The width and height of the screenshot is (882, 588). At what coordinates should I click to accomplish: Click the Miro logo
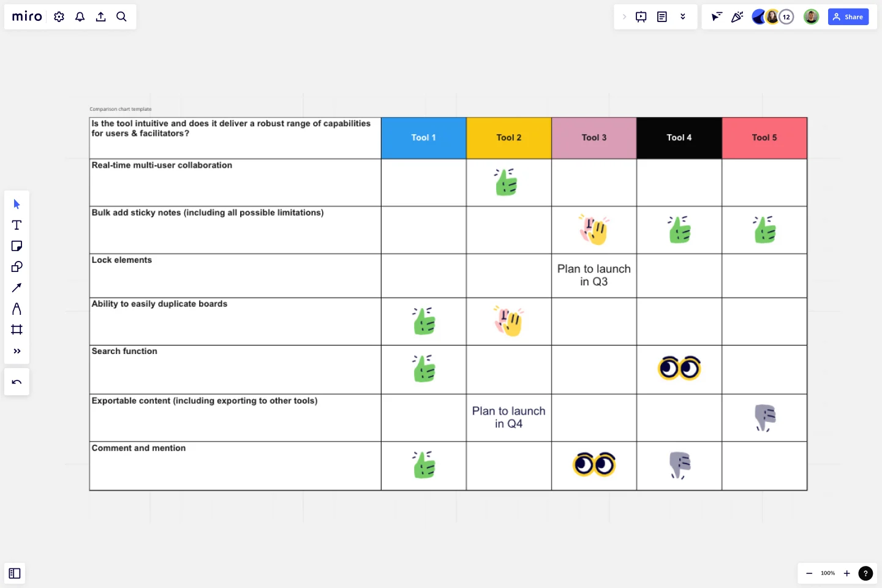click(27, 17)
